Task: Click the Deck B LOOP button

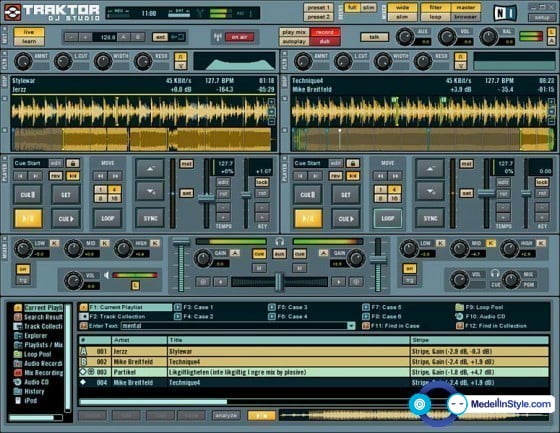Action: [x=388, y=218]
